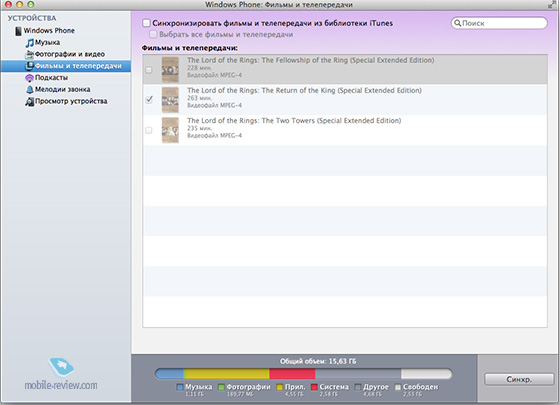The width and height of the screenshot is (560, 405).
Task: Click the 228 мин. duration text
Action: click(199, 68)
